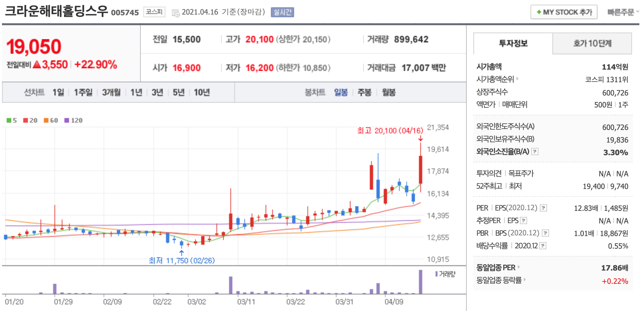The image size is (644, 311).
Task: Click the 코스피 1311위 rank value
Action: click(x=606, y=80)
